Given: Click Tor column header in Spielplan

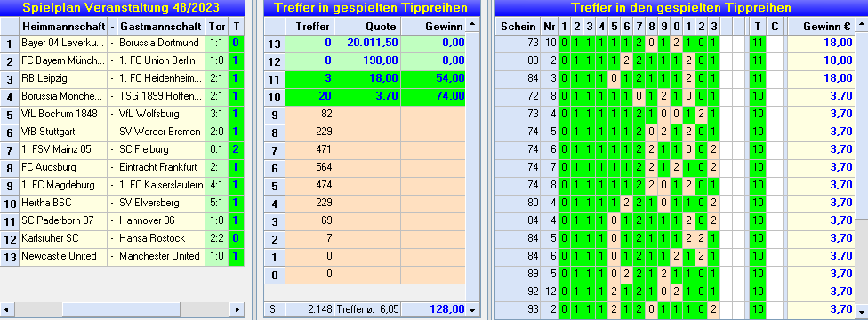Looking at the screenshot, I should (216, 26).
